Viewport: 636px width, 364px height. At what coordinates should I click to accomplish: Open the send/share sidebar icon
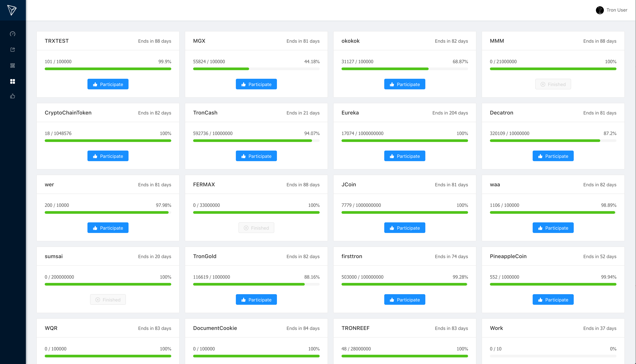13,49
